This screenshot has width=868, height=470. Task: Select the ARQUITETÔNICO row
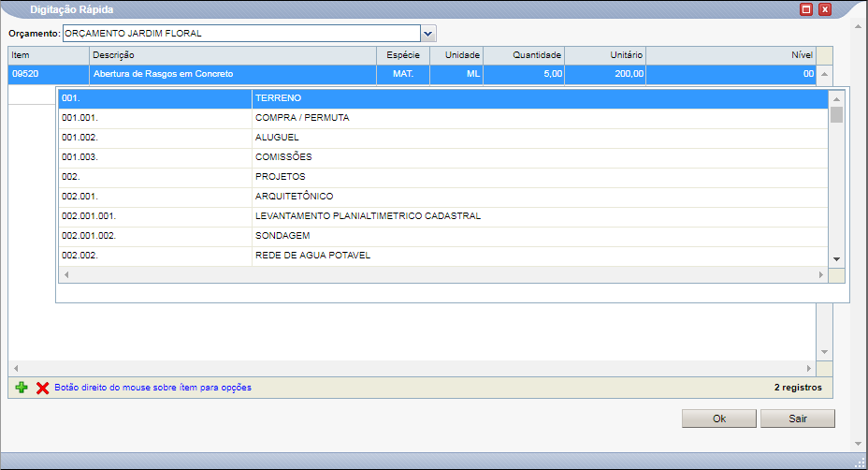(x=443, y=197)
